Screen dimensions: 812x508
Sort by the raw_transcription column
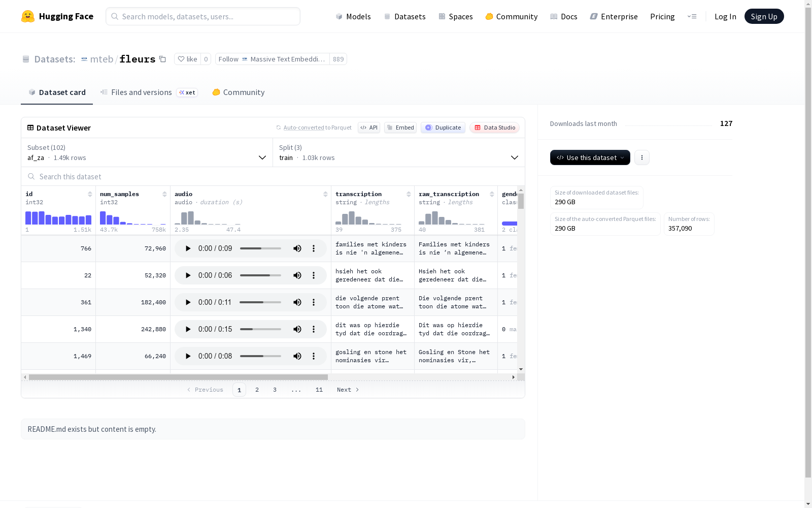pos(492,194)
